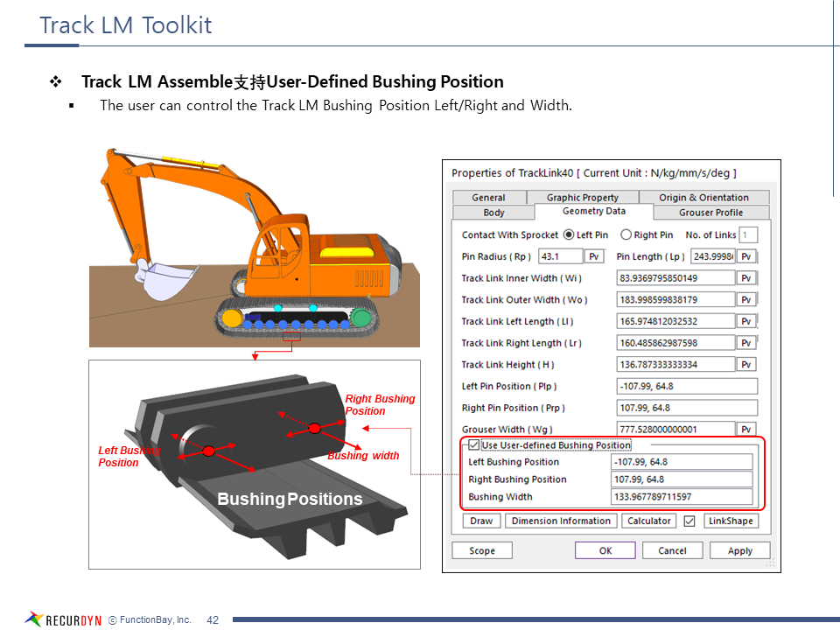This screenshot has height=630, width=840.
Task: Select the Right Pin radio button
Action: 626,234
